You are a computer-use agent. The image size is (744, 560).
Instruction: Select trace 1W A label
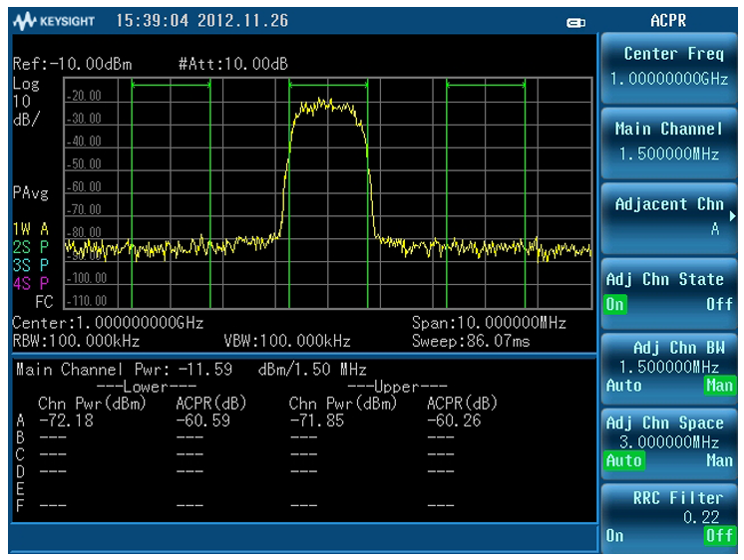tap(31, 229)
